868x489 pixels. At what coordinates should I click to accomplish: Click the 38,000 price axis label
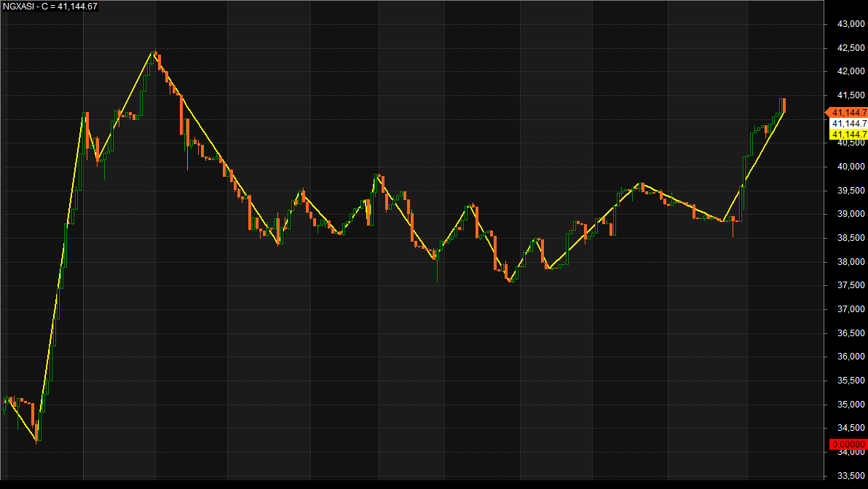(x=851, y=262)
